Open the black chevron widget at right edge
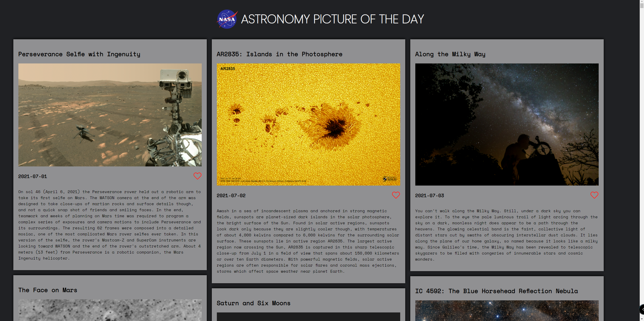 tap(642, 309)
